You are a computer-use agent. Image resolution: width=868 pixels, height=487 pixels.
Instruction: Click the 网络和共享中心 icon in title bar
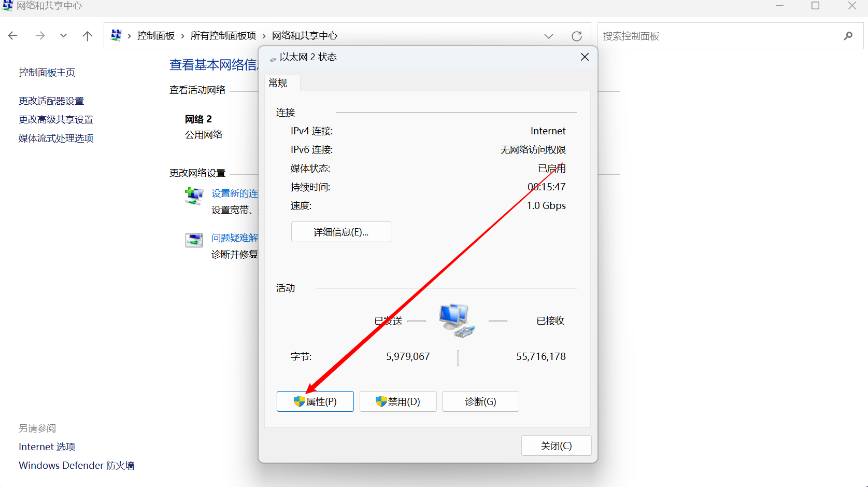tap(7, 6)
